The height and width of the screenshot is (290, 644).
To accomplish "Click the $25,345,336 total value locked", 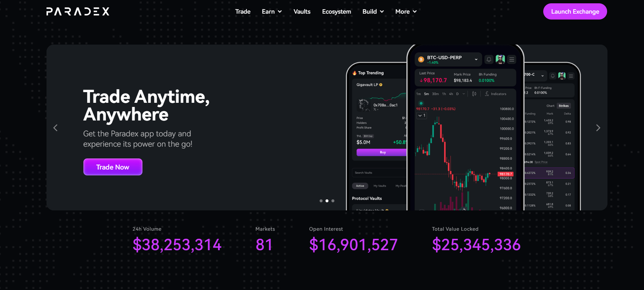I will (476, 245).
